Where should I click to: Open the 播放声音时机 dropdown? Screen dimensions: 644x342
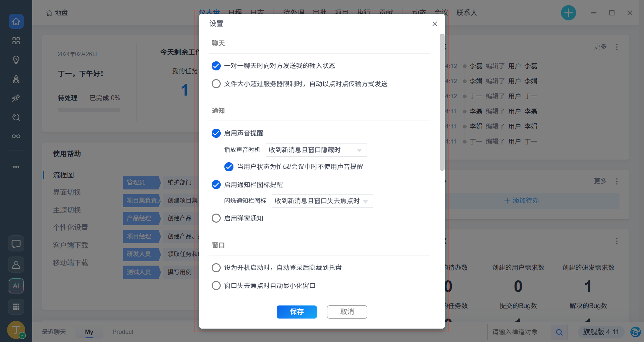[316, 150]
